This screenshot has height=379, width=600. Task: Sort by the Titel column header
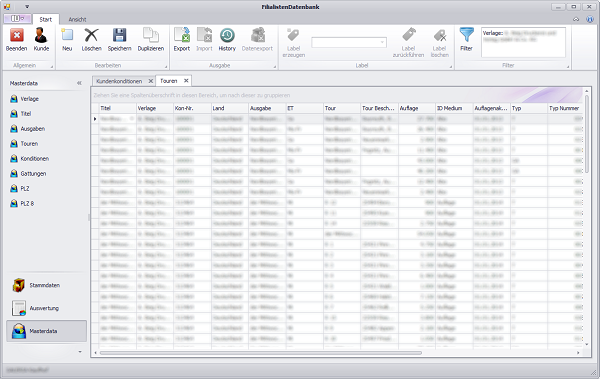[x=117, y=108]
